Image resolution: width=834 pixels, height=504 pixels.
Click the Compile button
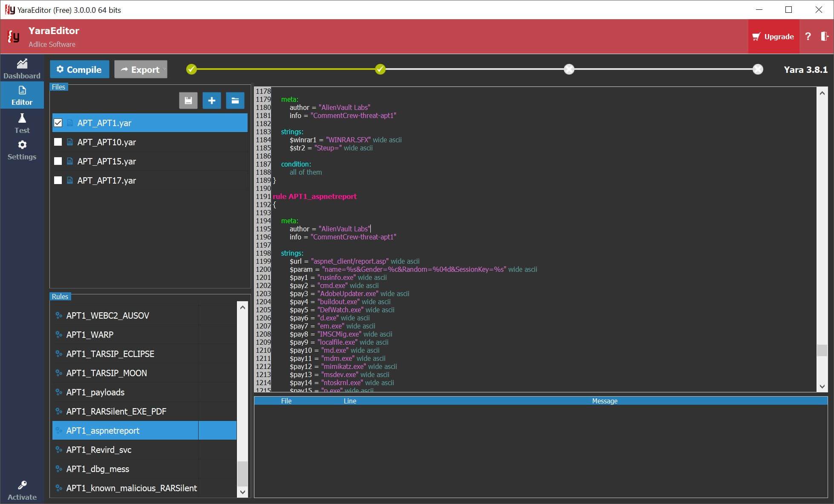tap(79, 69)
